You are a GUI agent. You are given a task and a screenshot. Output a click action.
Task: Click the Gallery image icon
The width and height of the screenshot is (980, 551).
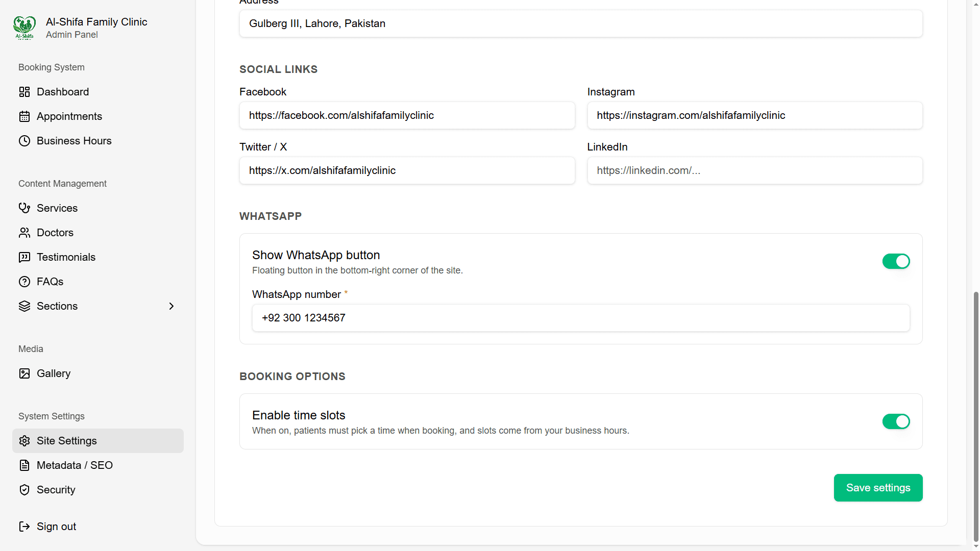click(x=24, y=373)
